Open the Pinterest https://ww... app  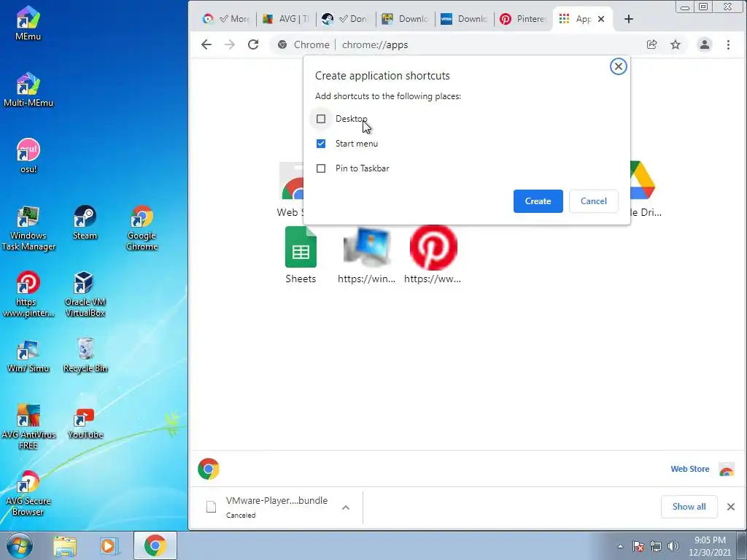click(433, 255)
